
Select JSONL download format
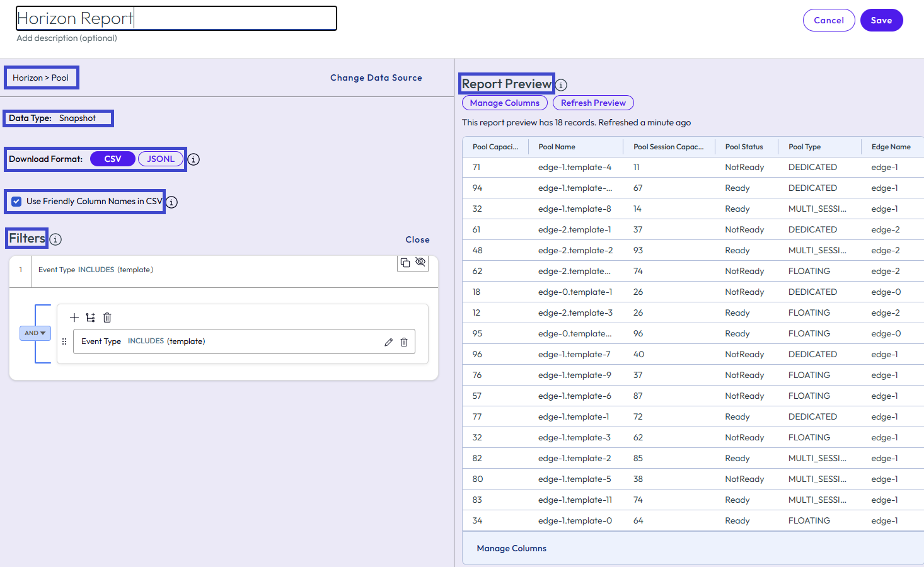161,159
